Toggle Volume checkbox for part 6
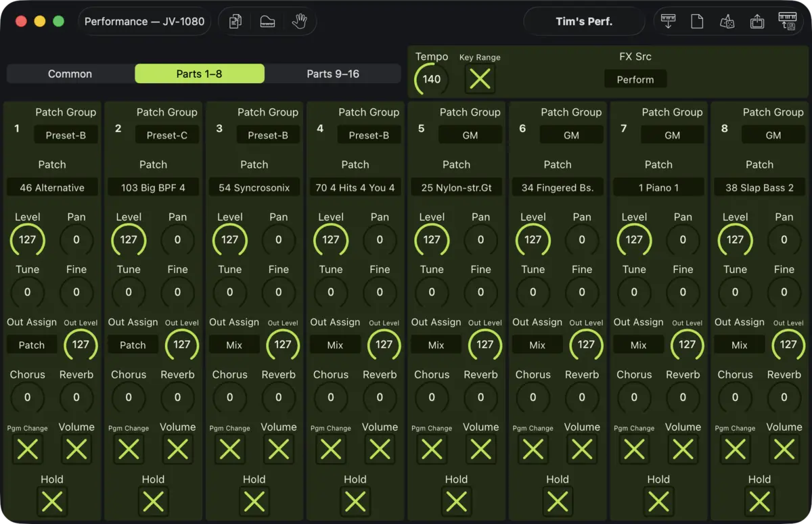Image resolution: width=812 pixels, height=524 pixels. [x=582, y=449]
